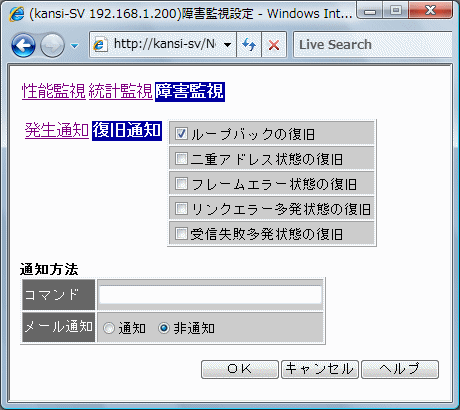Viewport: 460px width, 410px height.
Task: Select the highlighted 障害監視 tab
Action: pos(190,92)
